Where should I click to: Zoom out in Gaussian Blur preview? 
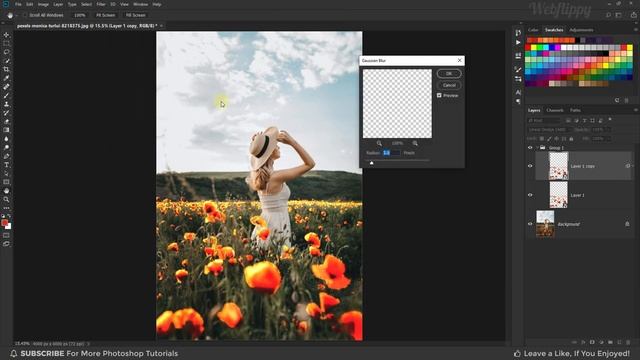click(x=379, y=143)
